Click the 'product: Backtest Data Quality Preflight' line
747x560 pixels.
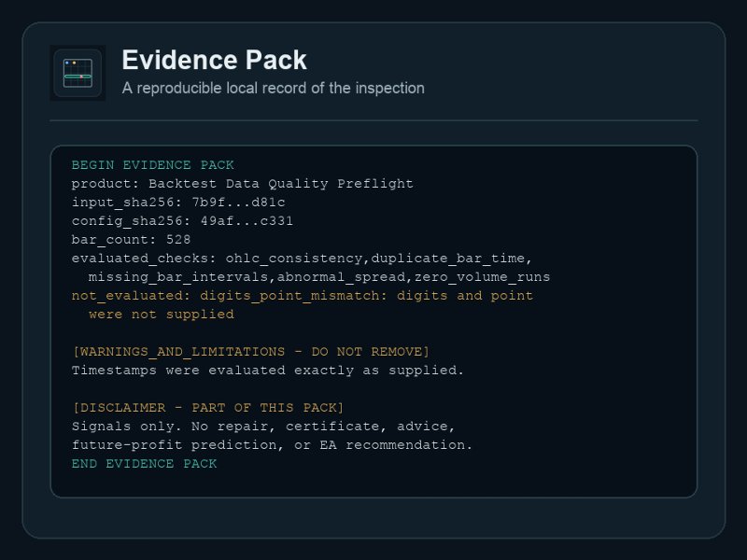pos(243,184)
